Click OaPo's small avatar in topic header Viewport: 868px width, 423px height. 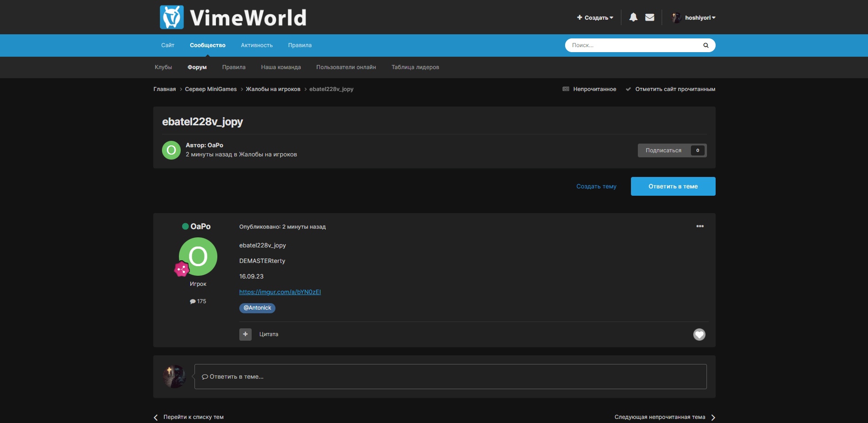[171, 150]
